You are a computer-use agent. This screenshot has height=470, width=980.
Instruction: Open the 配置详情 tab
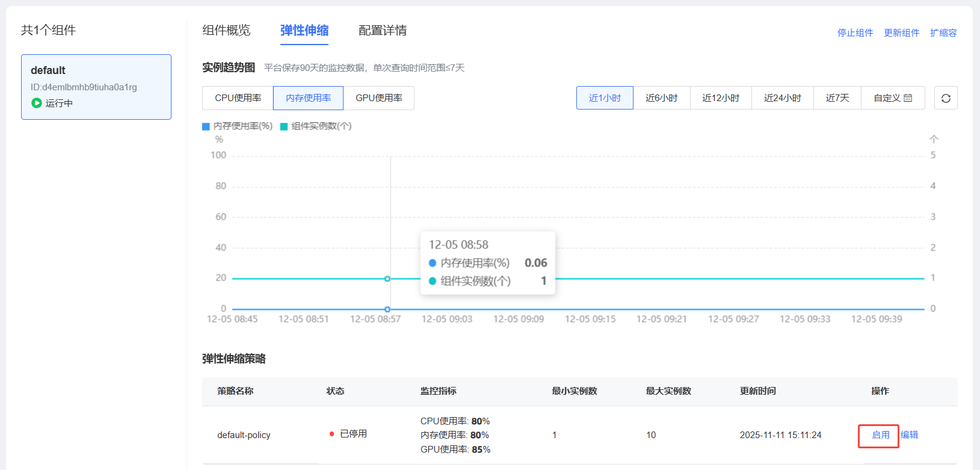pyautogui.click(x=383, y=31)
